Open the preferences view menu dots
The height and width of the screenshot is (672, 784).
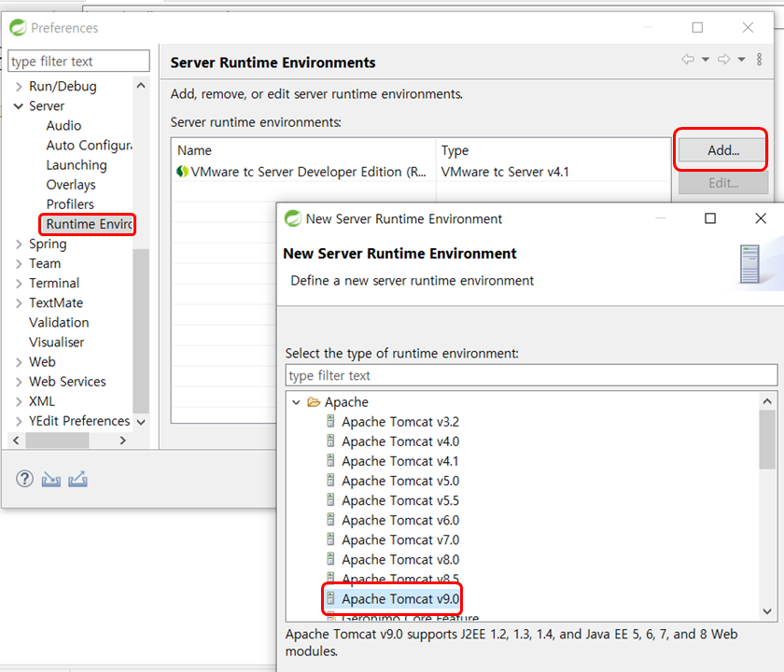point(759,60)
